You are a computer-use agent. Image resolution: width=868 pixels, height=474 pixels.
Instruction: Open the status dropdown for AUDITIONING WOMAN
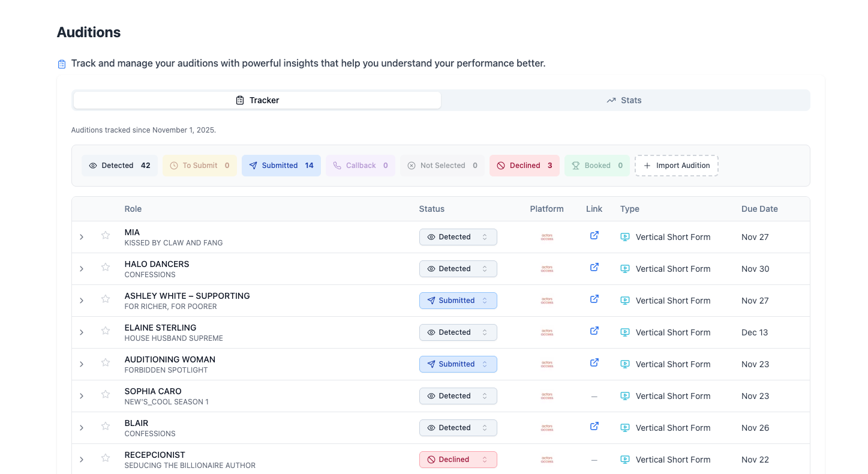[458, 364]
